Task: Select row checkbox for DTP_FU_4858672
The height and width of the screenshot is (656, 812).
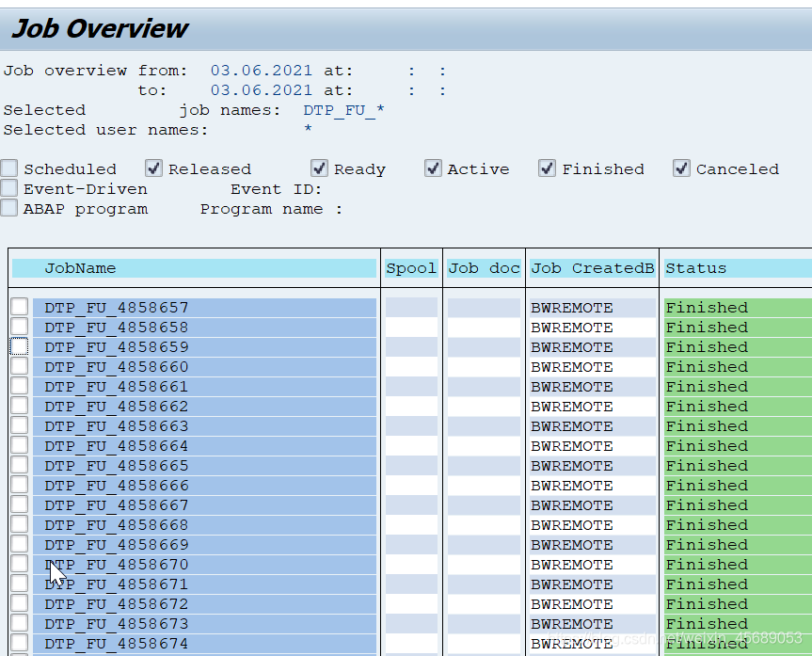Action: (x=19, y=603)
